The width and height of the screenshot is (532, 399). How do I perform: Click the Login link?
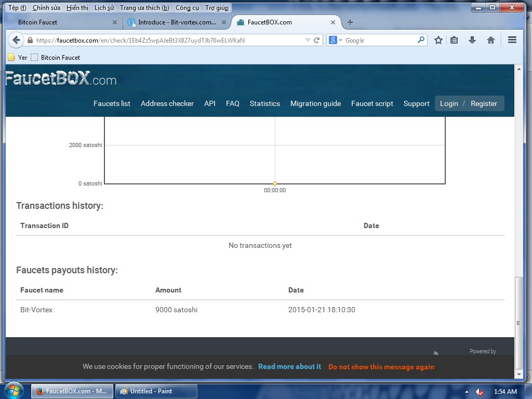click(449, 103)
